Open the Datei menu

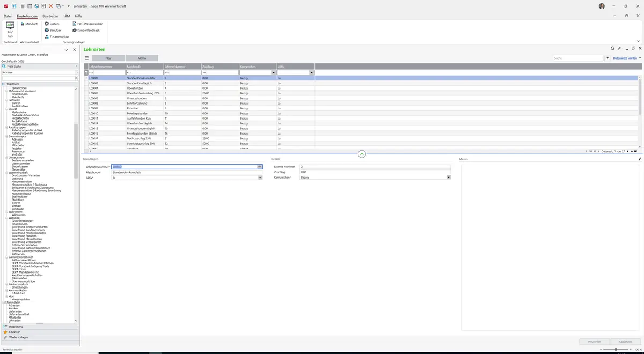8,16
